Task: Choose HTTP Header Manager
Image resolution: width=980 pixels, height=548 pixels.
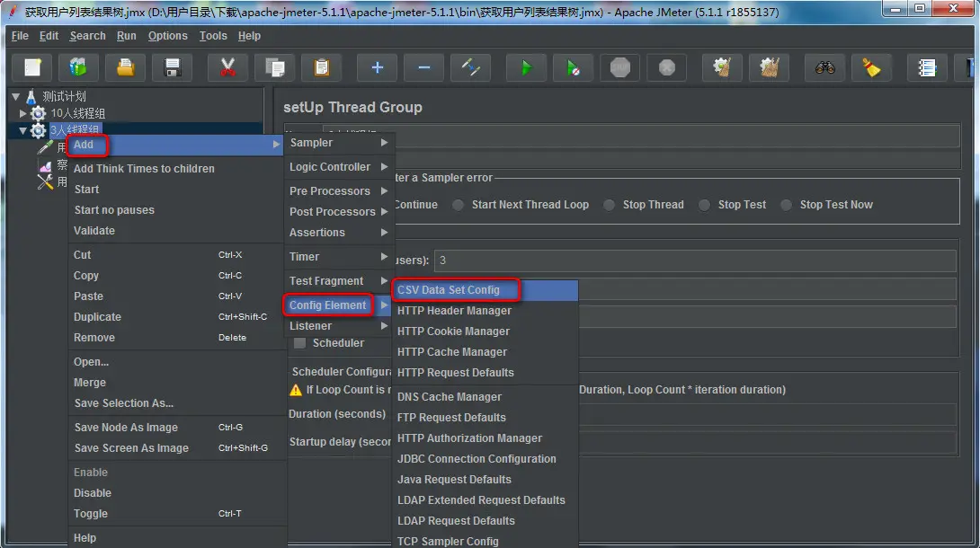Action: 485,310
